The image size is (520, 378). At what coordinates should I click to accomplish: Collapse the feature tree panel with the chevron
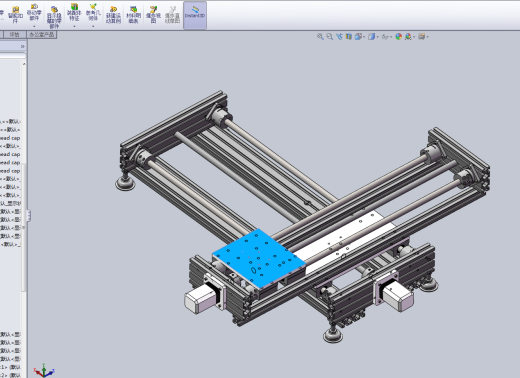(x=22, y=46)
